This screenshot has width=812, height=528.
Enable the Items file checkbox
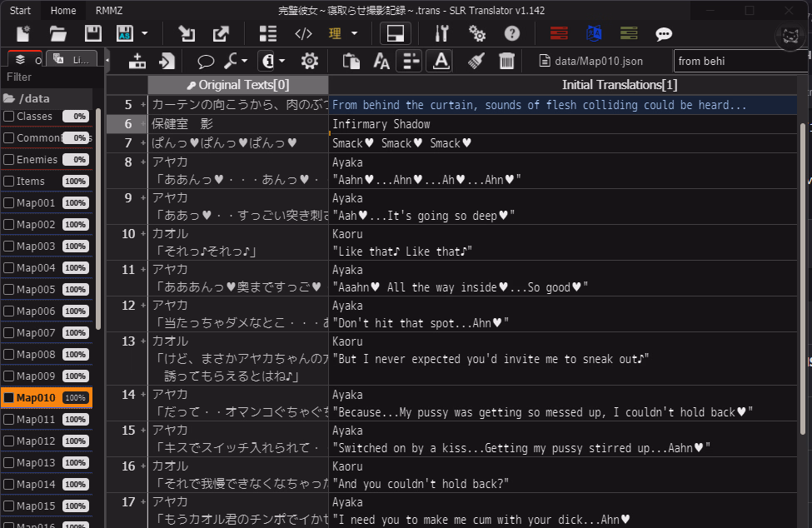click(9, 182)
